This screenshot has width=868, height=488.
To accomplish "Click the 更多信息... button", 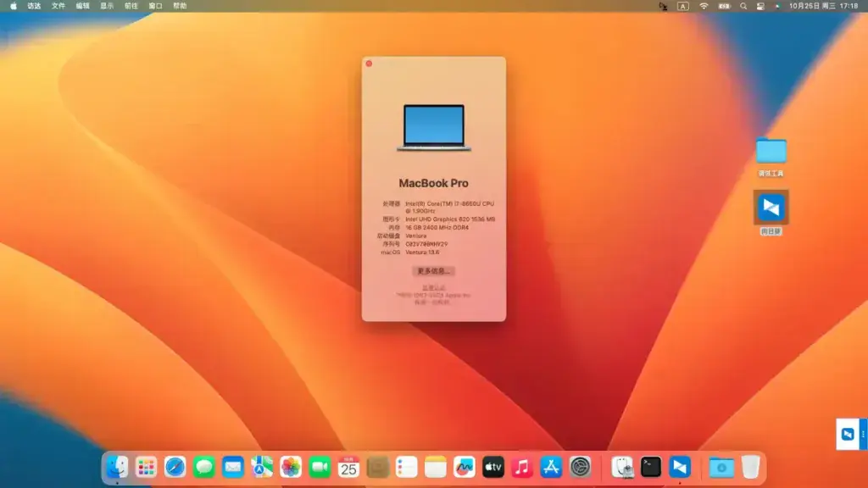I will pyautogui.click(x=433, y=271).
